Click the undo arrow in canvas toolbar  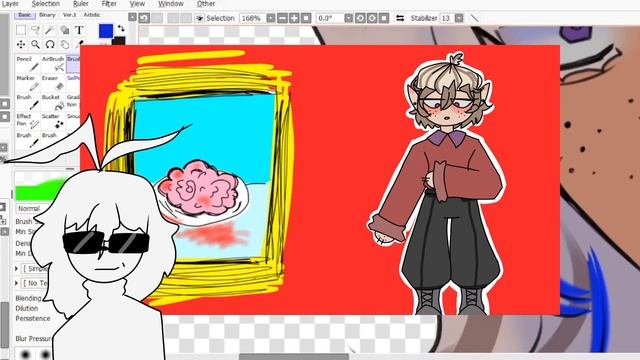click(x=144, y=18)
